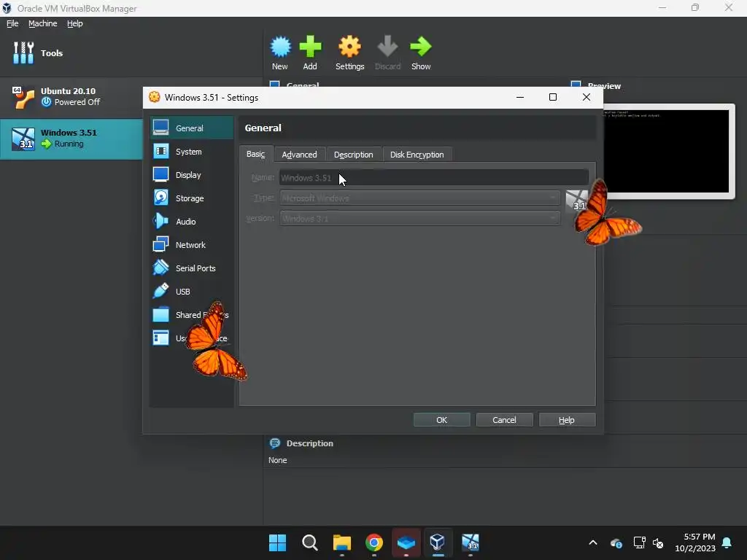The height and width of the screenshot is (560, 747).
Task: Click Help button in settings dialog
Action: (x=567, y=420)
